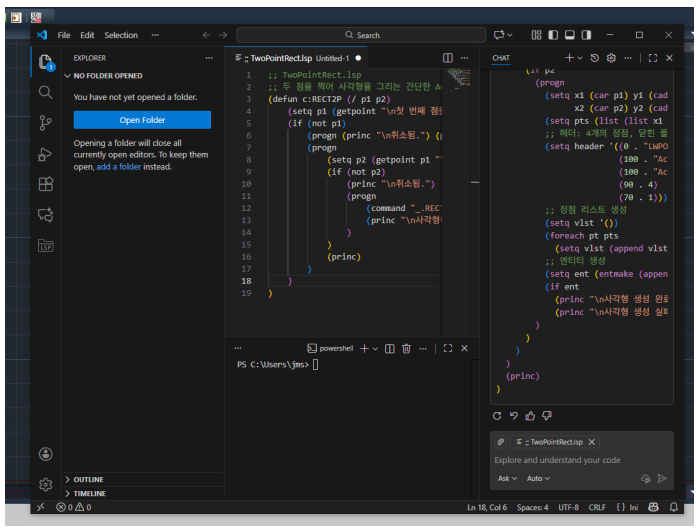Split the editor to the right
Screen dimensions: 696x532
pyautogui.click(x=448, y=58)
